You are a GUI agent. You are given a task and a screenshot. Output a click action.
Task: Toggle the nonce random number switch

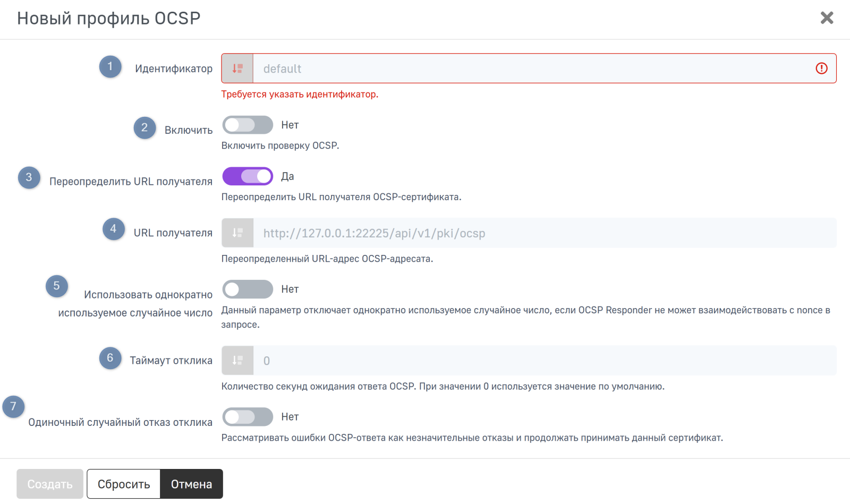248,289
